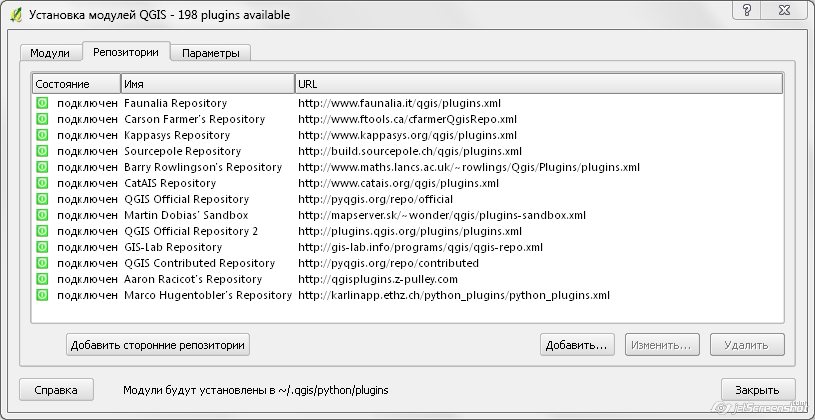Click the QGIS logo in the title bar

[16, 15]
